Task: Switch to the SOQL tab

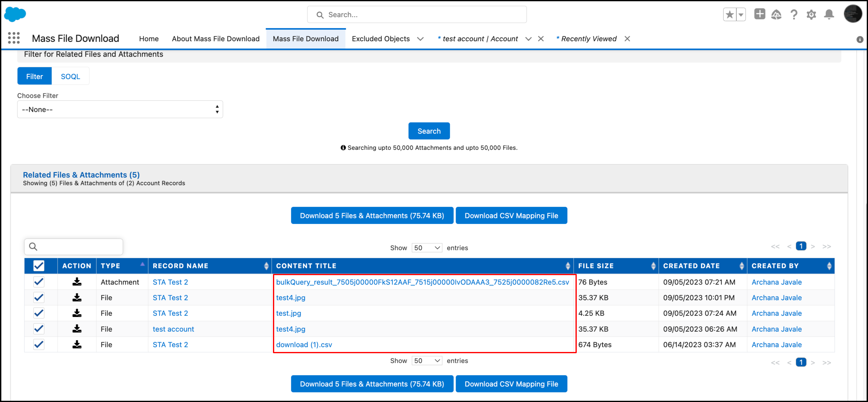Action: point(70,77)
